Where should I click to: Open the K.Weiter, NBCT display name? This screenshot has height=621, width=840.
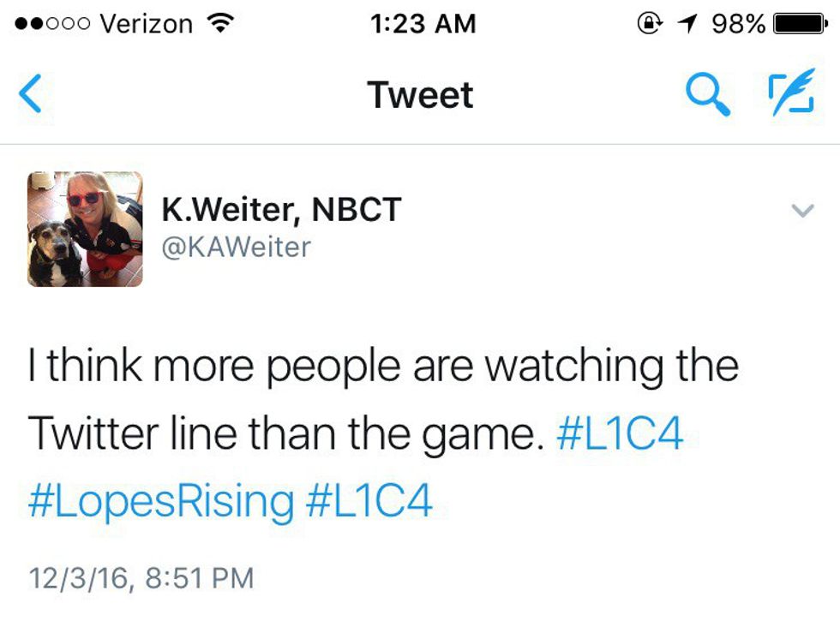point(281,210)
